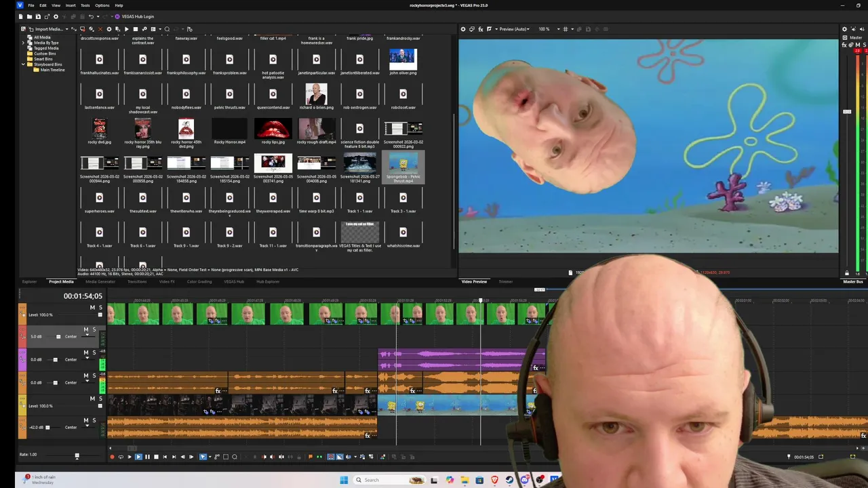Viewport: 868px width, 488px height.
Task: Open the grid overlays dropdown arrow
Action: (572, 29)
